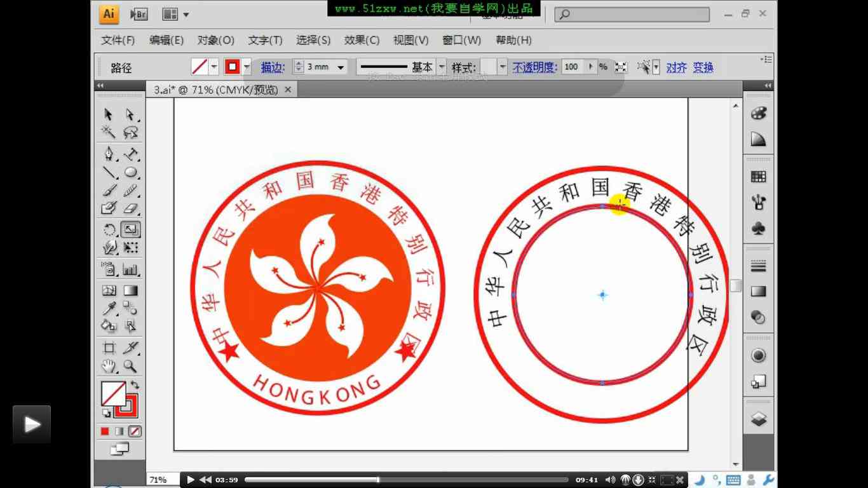Play the video with the large play button

(32, 424)
